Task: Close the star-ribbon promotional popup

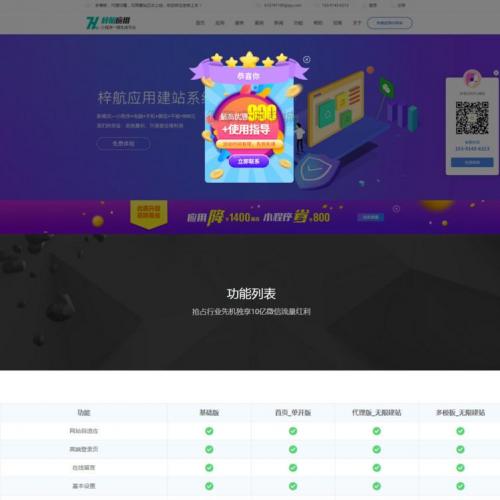Action: [x=307, y=60]
